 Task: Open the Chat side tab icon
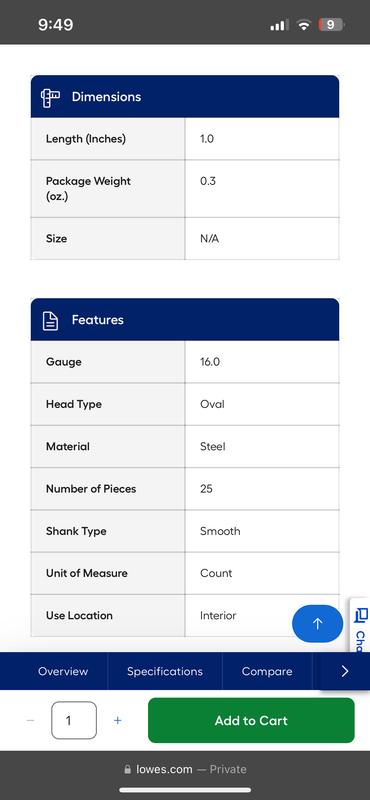(x=362, y=614)
